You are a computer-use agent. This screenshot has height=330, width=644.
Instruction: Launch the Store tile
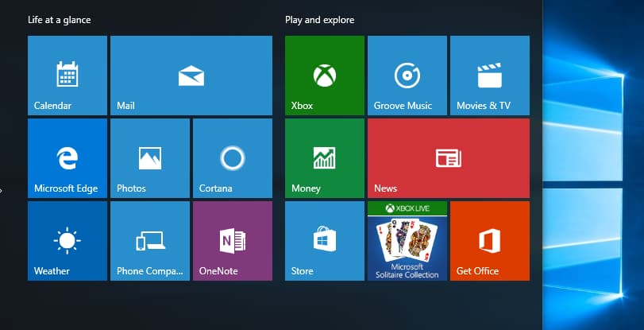coord(325,241)
